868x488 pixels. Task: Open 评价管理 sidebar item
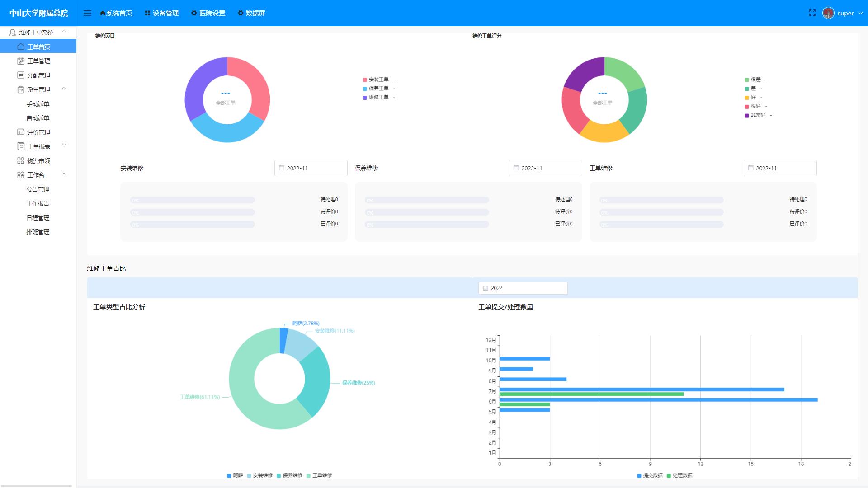pos(38,132)
